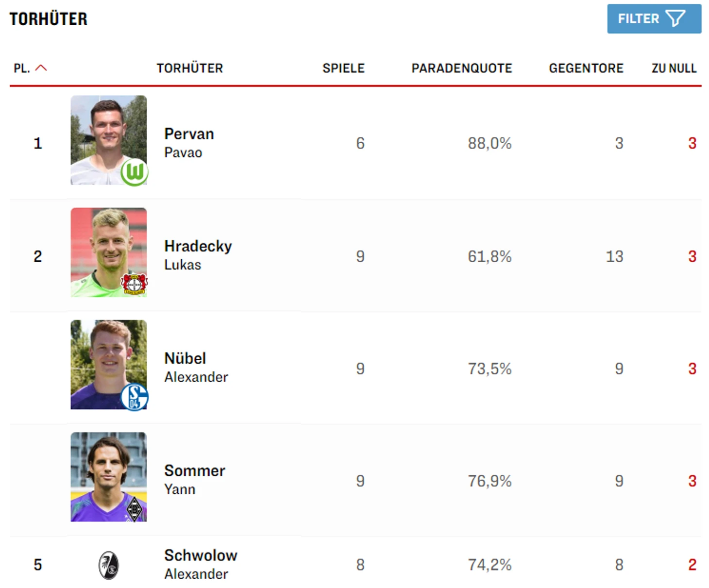Click the Torhüter column header
709x588 pixels.
(x=190, y=68)
